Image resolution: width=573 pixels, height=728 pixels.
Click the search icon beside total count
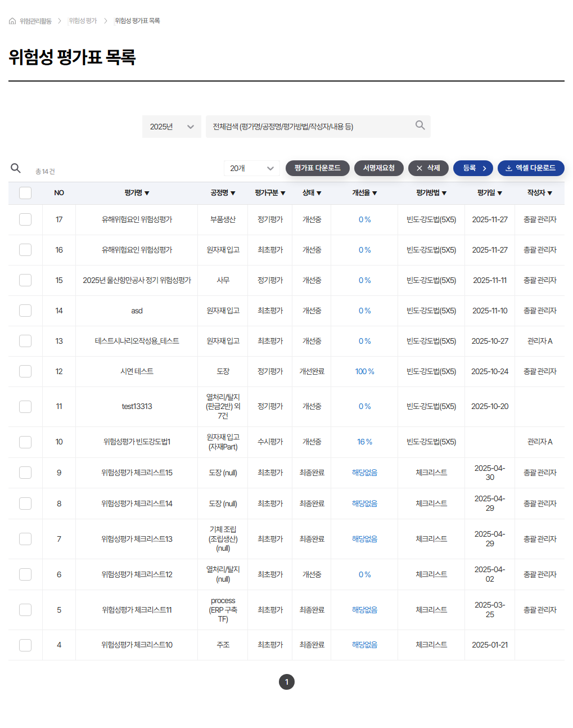coord(16,168)
